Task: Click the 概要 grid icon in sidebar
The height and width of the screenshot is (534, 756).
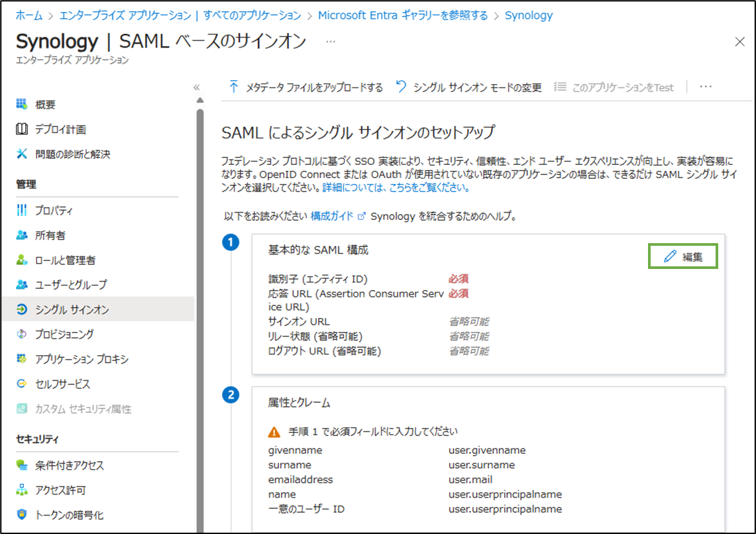Action: tap(22, 104)
